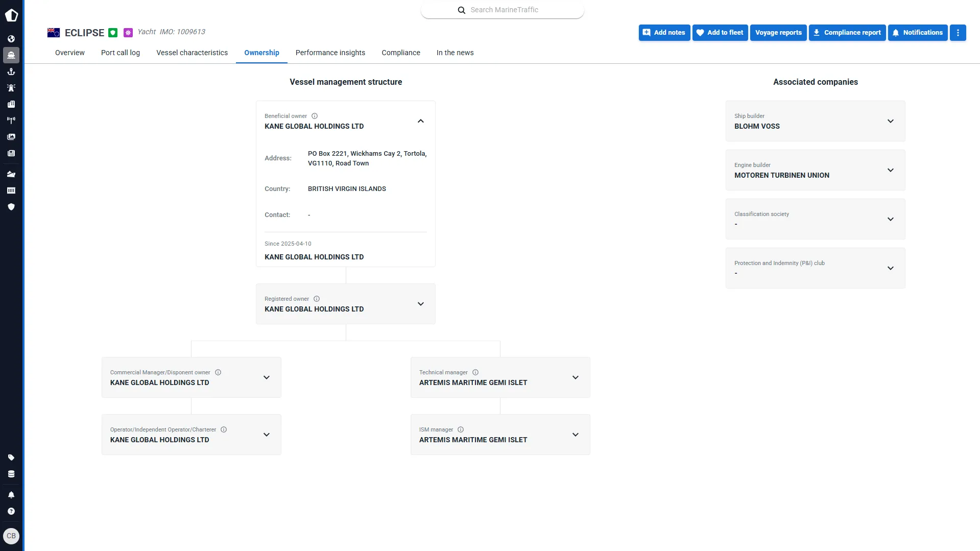Screen dimensions: 980x551
Task: Expand the Technical manager card
Action: 576,377
